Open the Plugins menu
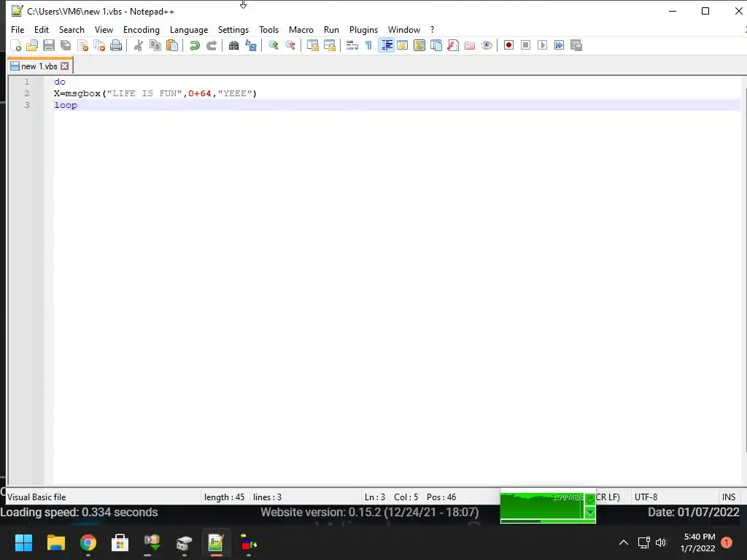747x560 pixels. tap(363, 29)
